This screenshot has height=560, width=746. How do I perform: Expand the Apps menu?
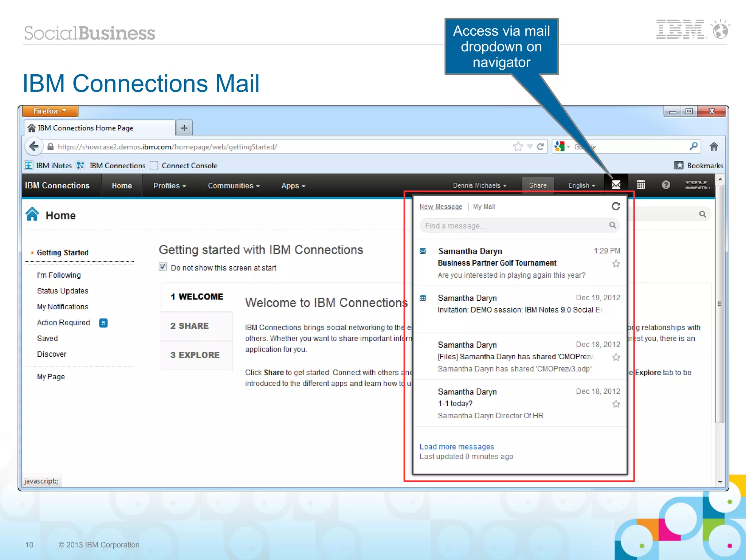coord(293,185)
